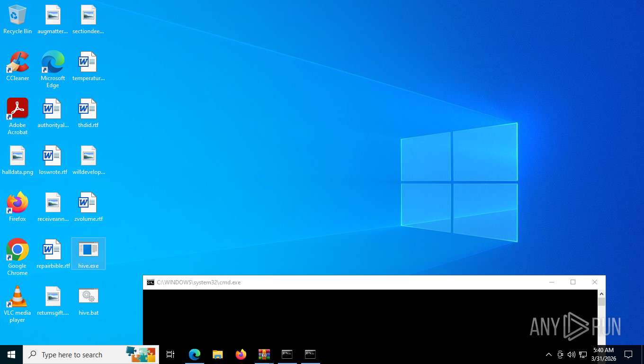
Task: Select the thdid.rtf file icon
Action: (x=88, y=113)
